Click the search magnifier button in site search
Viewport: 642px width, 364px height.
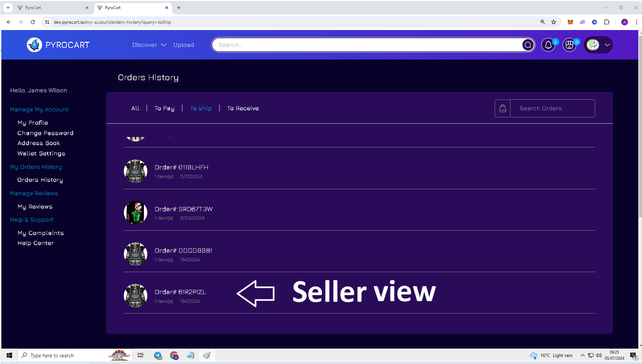528,45
